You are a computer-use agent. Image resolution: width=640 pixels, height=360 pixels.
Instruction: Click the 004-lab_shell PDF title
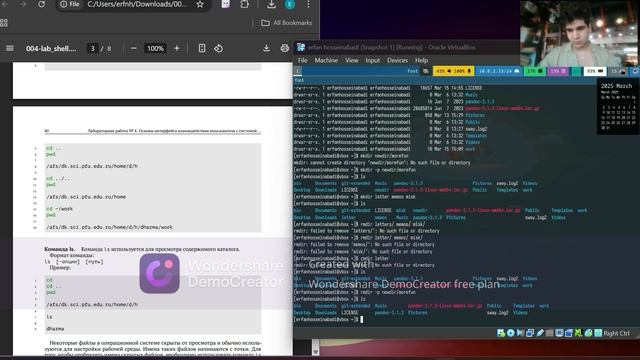(x=51, y=48)
